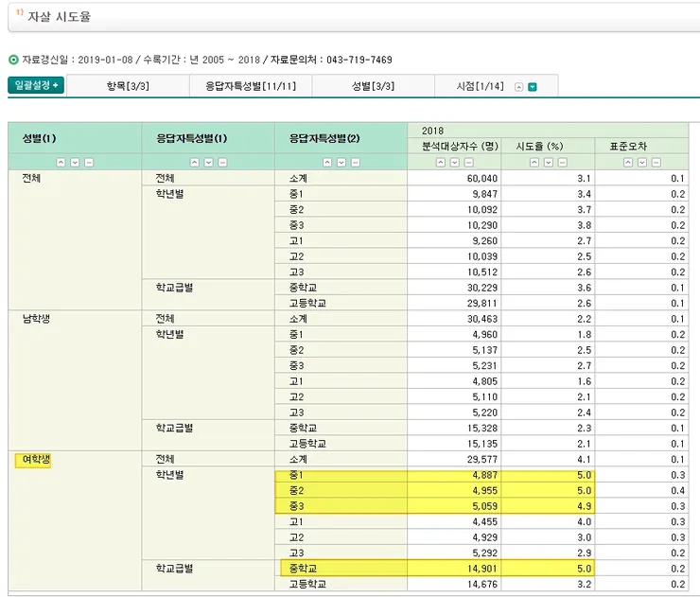Screen dimensions: 700x597
Task: Open the 항목[3/3] tab
Action: (x=128, y=86)
